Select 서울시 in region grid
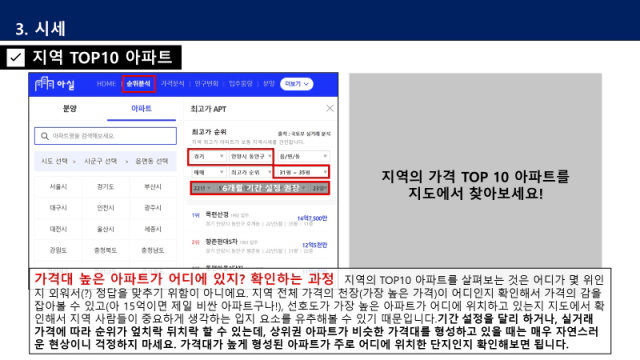640x360 pixels. coord(58,187)
